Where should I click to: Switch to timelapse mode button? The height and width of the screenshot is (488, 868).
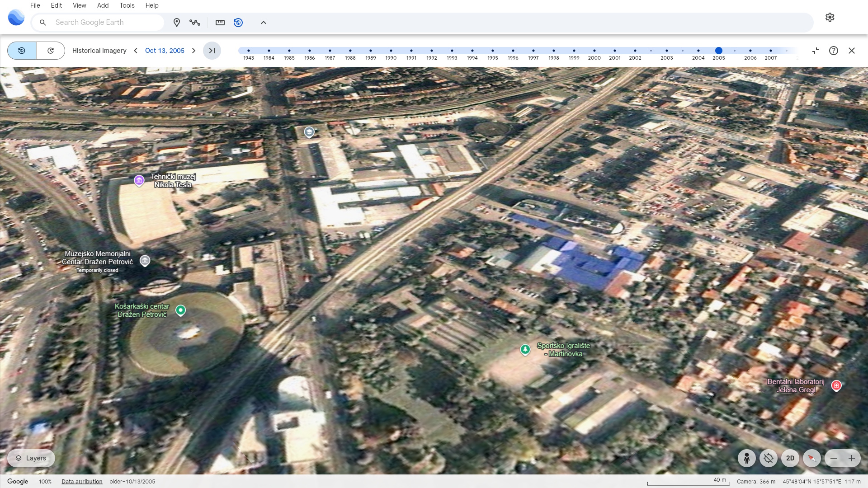click(51, 51)
